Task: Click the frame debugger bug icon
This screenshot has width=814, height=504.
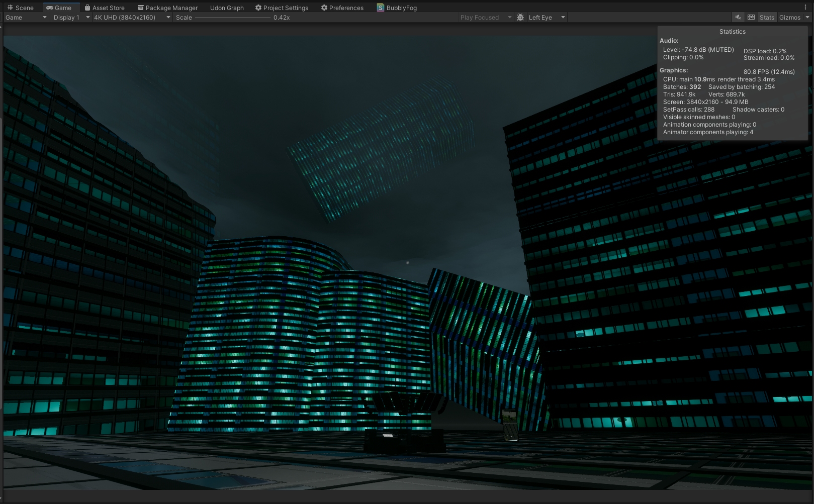Action: pyautogui.click(x=520, y=17)
